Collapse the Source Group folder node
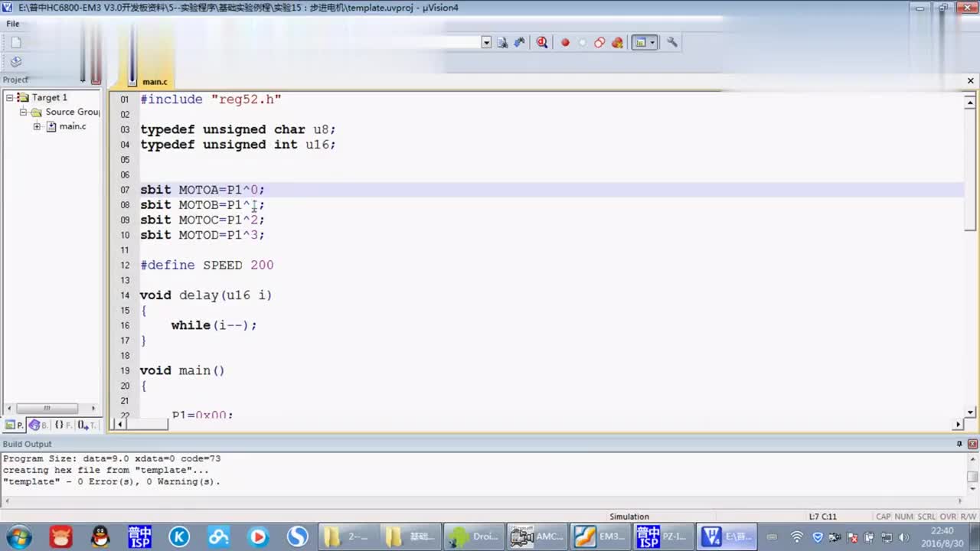 (x=24, y=112)
